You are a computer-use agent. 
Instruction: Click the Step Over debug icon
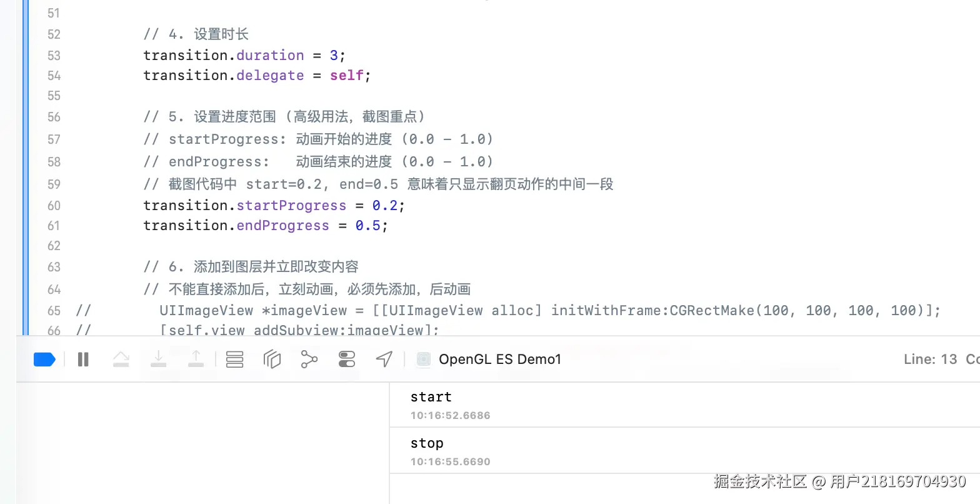click(121, 359)
